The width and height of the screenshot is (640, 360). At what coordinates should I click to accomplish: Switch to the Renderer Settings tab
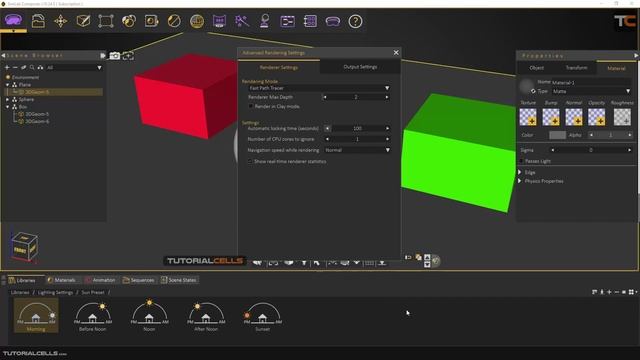pyautogui.click(x=279, y=67)
